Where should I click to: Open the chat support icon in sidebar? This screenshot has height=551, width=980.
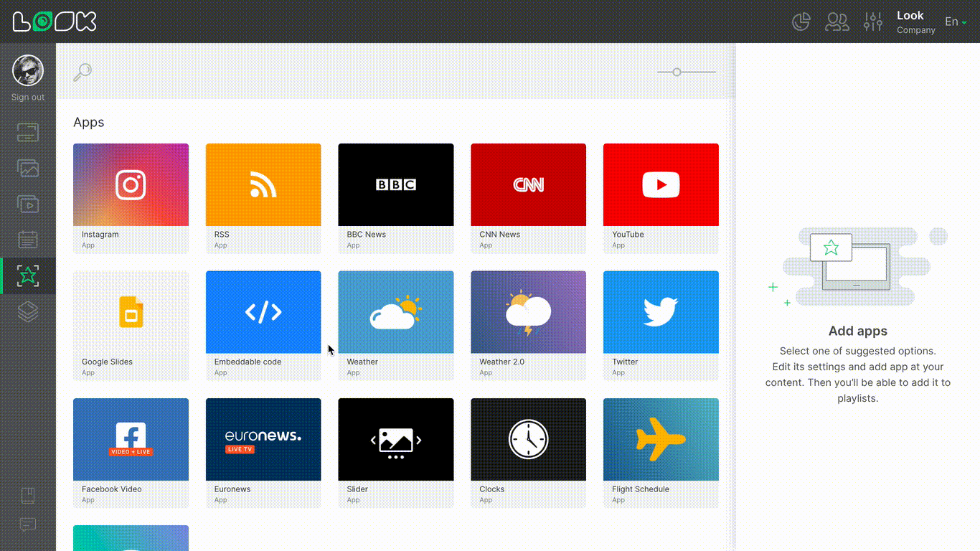coord(28,525)
